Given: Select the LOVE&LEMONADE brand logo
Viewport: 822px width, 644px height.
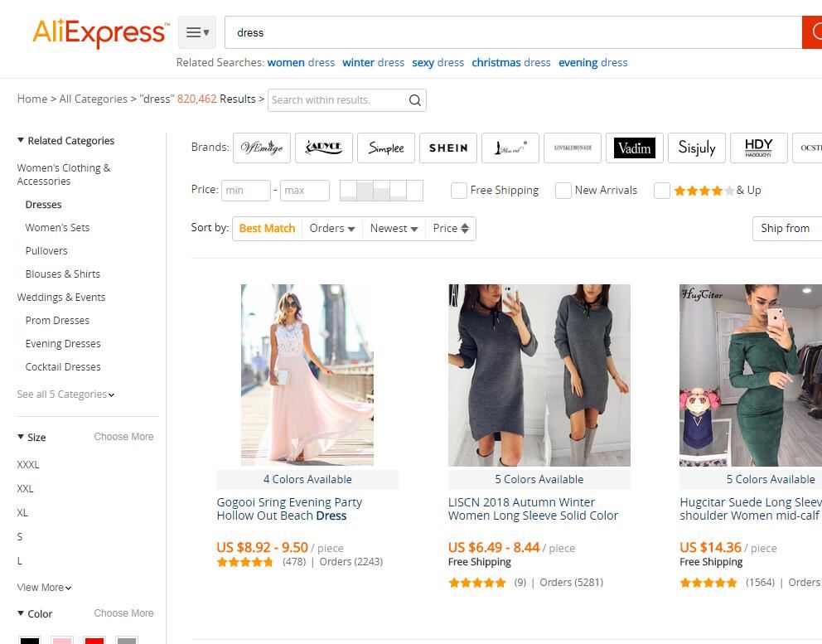Looking at the screenshot, I should (573, 148).
